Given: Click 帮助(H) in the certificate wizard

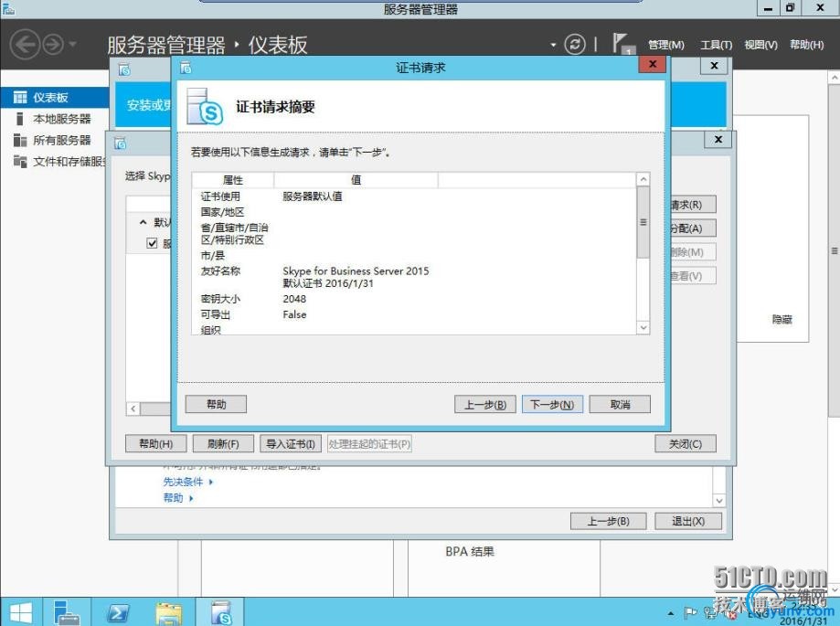Looking at the screenshot, I should 156,444.
